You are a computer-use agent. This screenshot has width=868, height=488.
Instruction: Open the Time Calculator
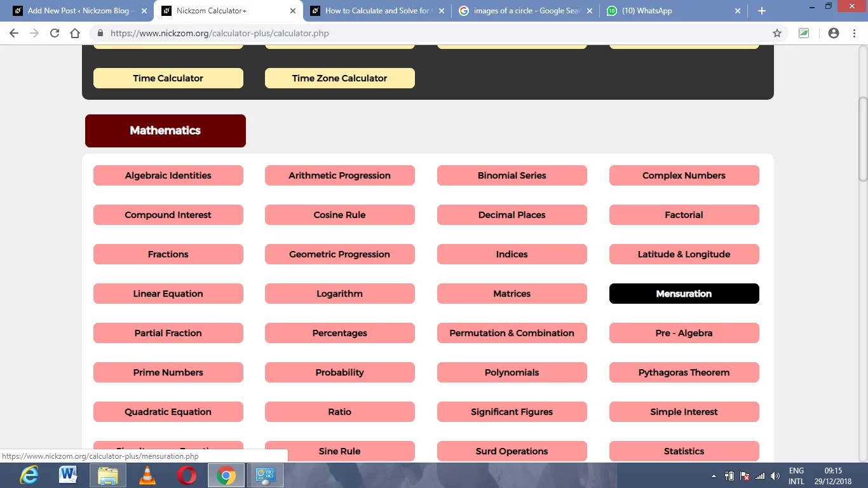[x=168, y=78]
